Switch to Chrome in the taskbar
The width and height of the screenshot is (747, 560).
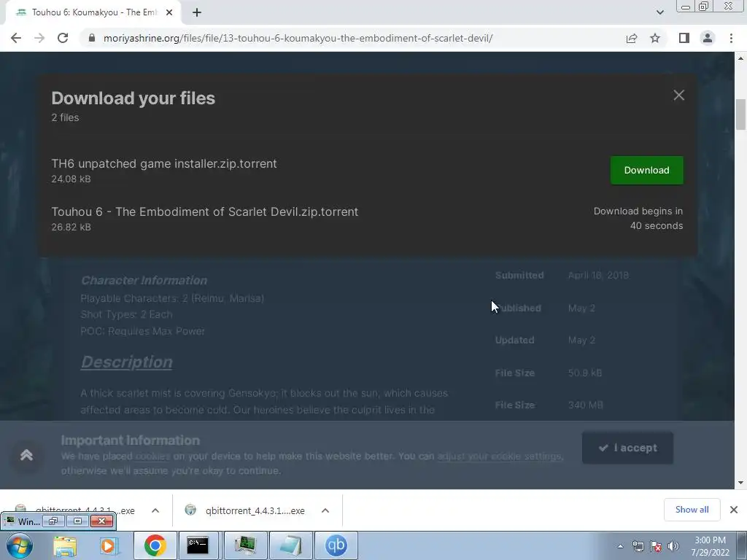click(155, 545)
